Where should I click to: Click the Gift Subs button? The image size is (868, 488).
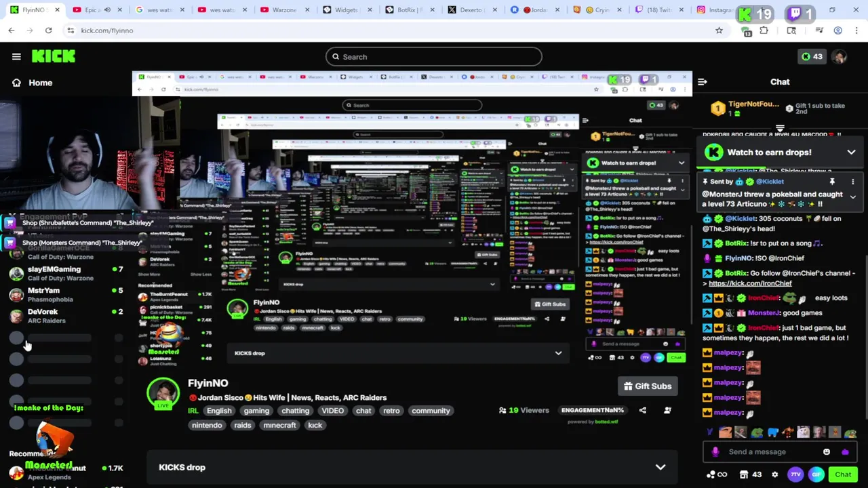[648, 386]
